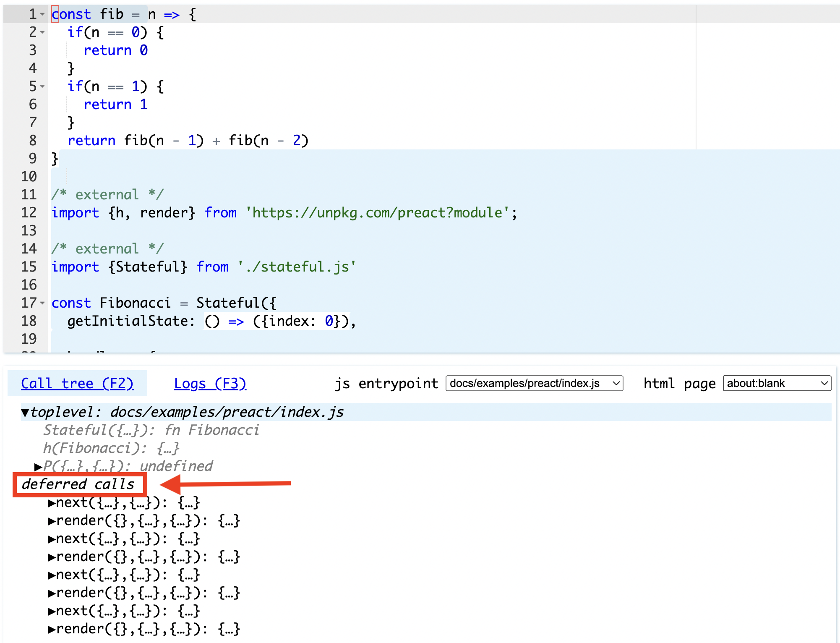This screenshot has width=840, height=643.
Task: Select the Stateful({…}): fn Fibonacci call
Action: click(x=151, y=430)
